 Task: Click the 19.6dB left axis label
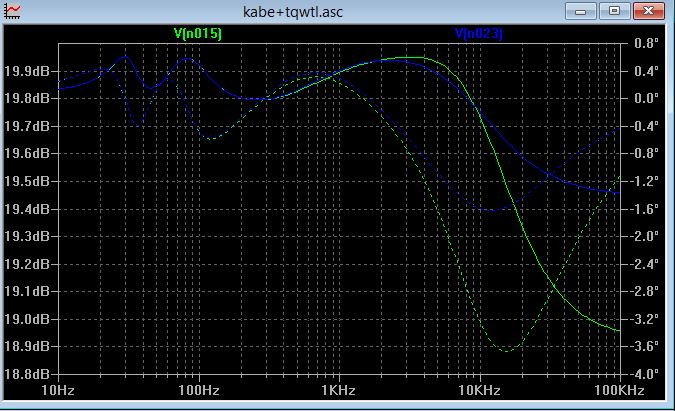coord(27,154)
